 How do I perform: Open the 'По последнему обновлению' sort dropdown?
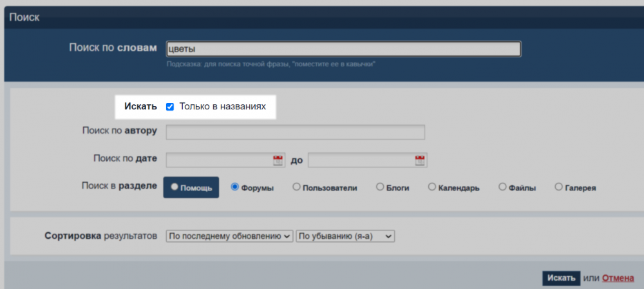(230, 236)
